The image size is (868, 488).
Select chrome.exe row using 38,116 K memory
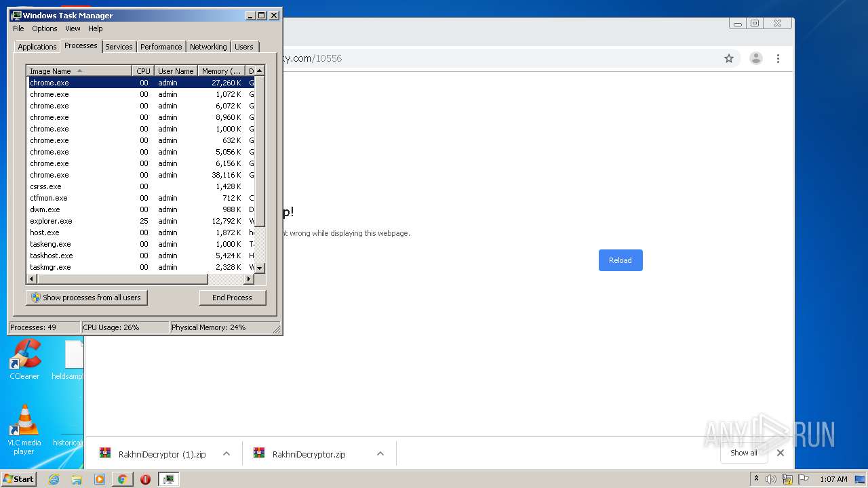[x=140, y=175]
